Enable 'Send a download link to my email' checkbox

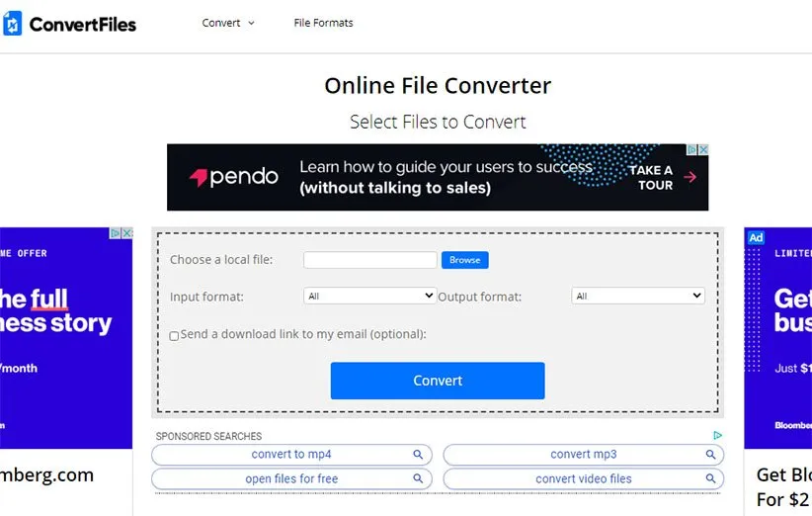point(174,336)
